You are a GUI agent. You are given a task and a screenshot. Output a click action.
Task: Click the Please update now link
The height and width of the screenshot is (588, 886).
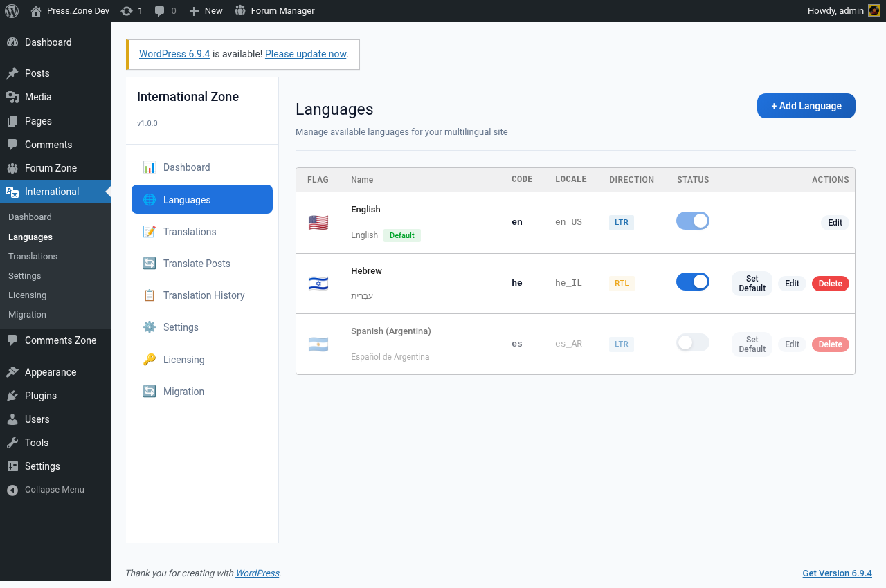(x=305, y=54)
